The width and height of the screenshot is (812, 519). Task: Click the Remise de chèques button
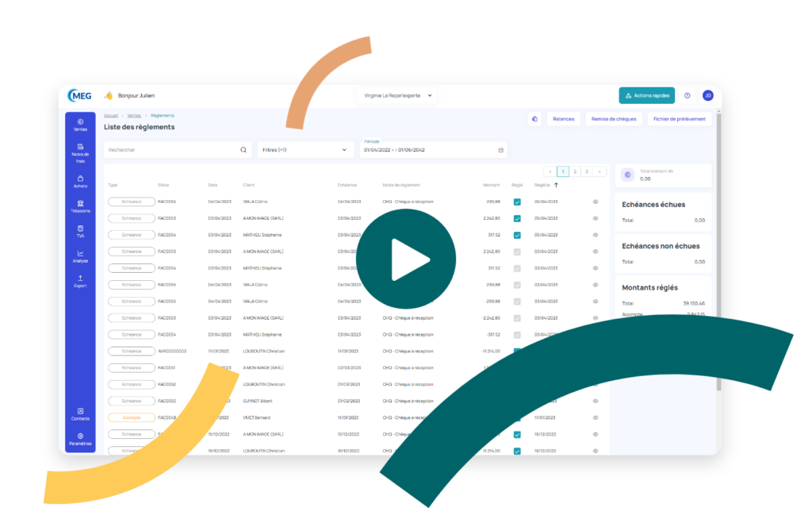point(614,119)
